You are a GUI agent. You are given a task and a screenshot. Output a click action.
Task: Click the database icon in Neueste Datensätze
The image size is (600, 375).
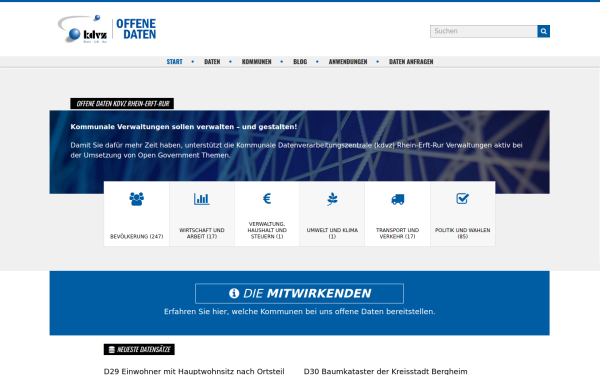(x=112, y=349)
